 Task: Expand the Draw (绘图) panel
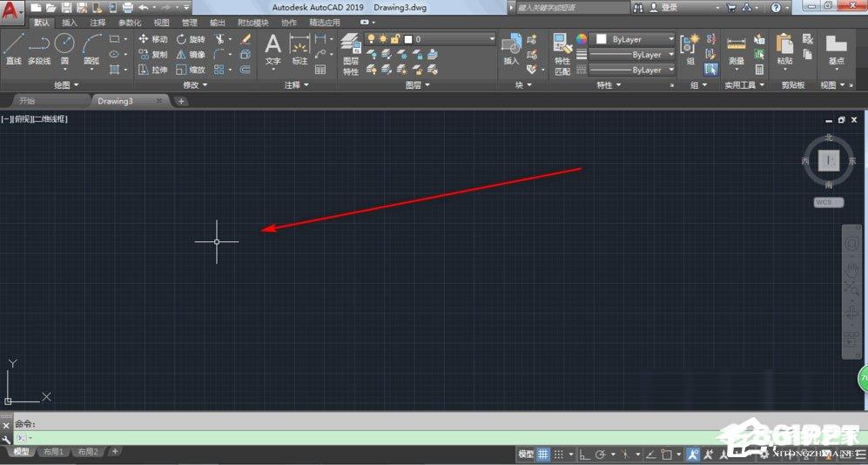(66, 84)
